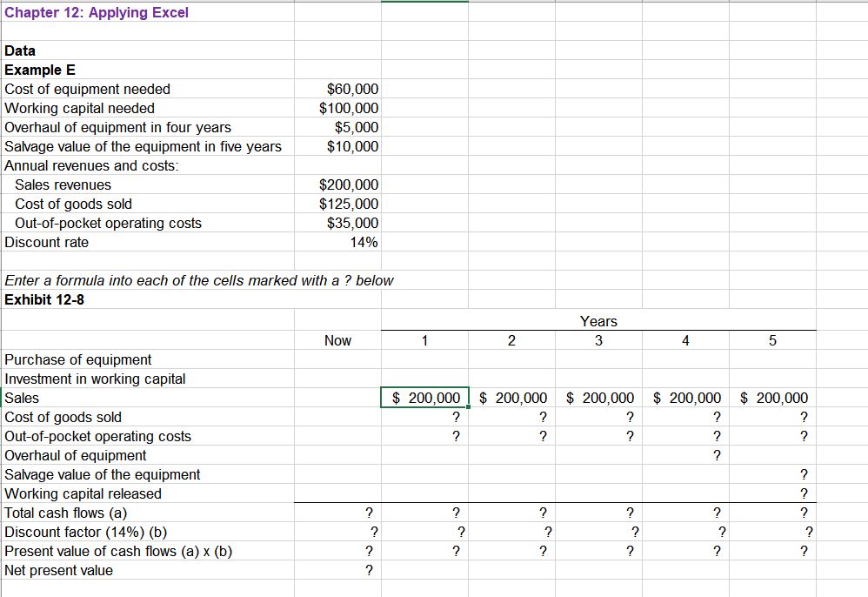Select the Year 3 column header

(x=598, y=340)
